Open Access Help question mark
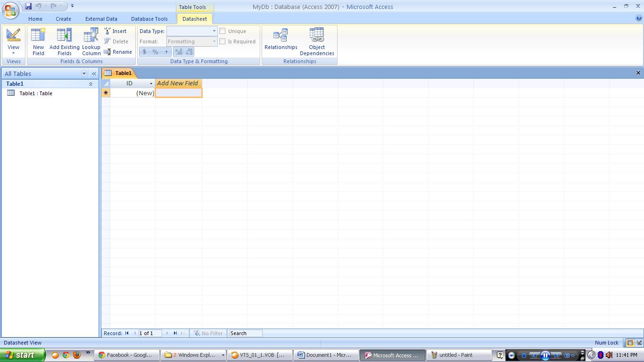The height and width of the screenshot is (362, 644). pos(639,19)
